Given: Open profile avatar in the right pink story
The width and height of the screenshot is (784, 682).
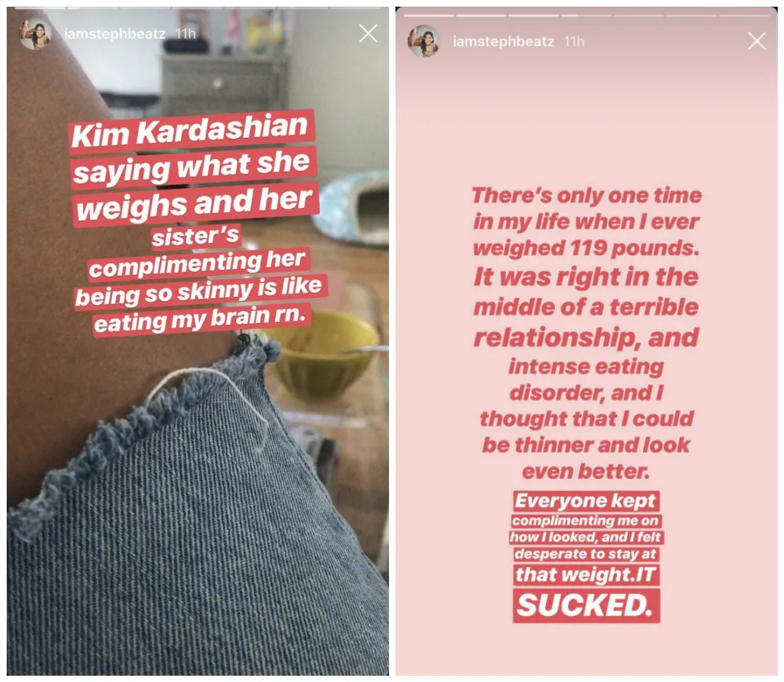Looking at the screenshot, I should click(423, 41).
